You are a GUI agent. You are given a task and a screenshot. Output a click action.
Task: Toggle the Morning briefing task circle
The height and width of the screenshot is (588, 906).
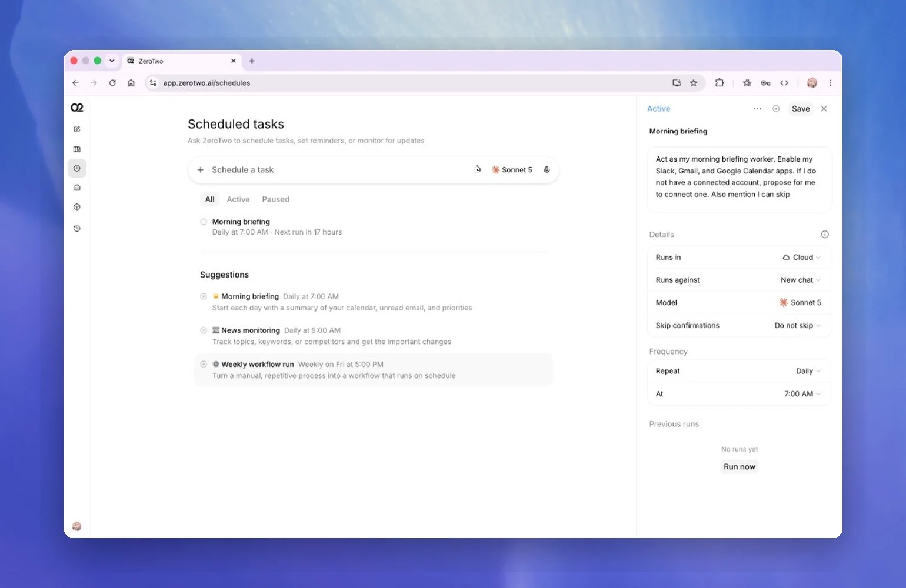[x=204, y=222]
